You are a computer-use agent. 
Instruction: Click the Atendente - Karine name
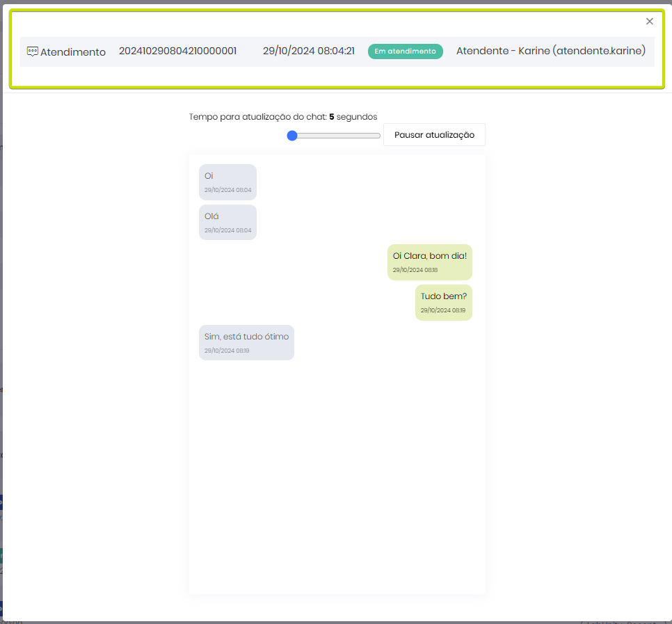click(x=550, y=51)
